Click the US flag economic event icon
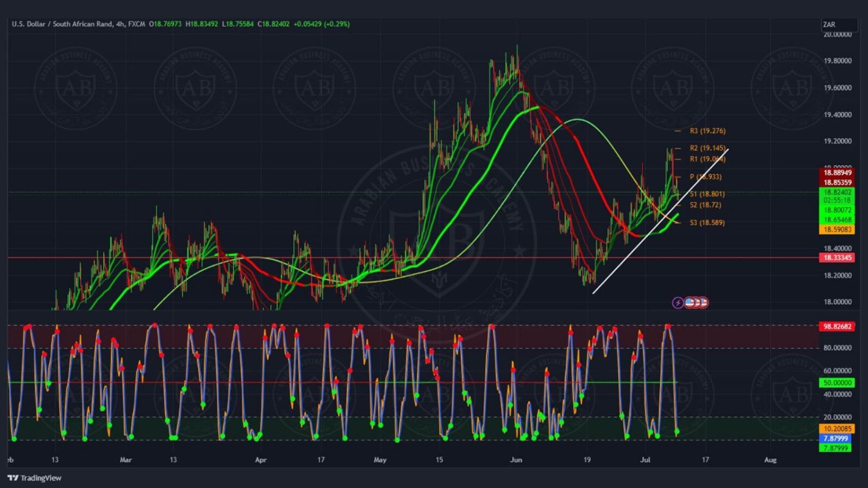Viewport: 868px width, 488px height. pyautogui.click(x=690, y=302)
